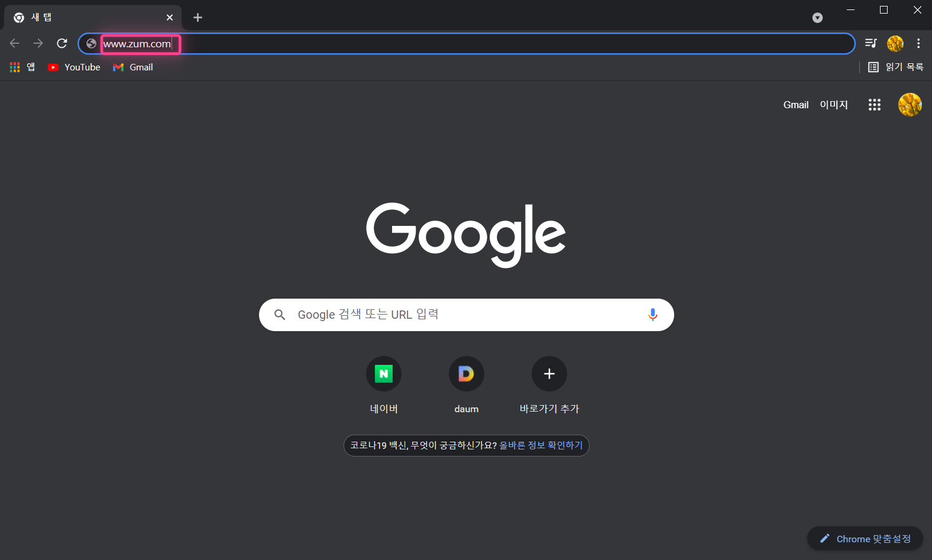The image size is (932, 560).
Task: Click the 바로가기 추가 plus button
Action: 549,374
